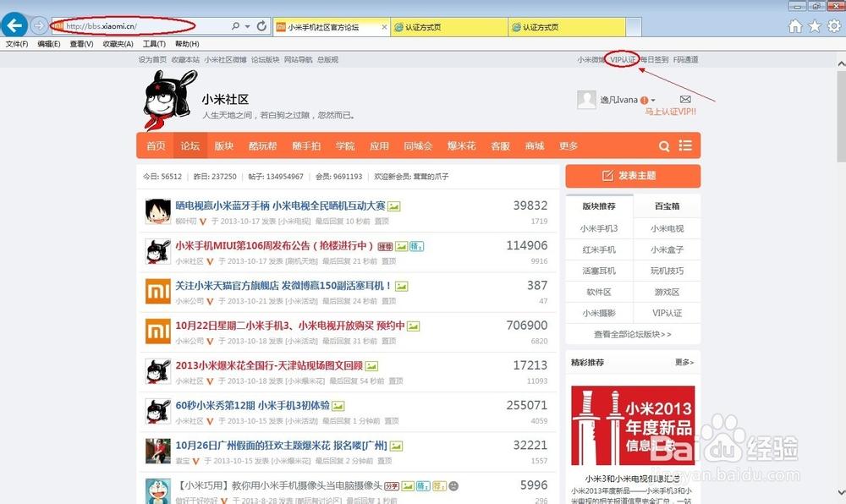846x504 pixels.
Task: Open the VIP认证 link in top bar
Action: click(623, 59)
